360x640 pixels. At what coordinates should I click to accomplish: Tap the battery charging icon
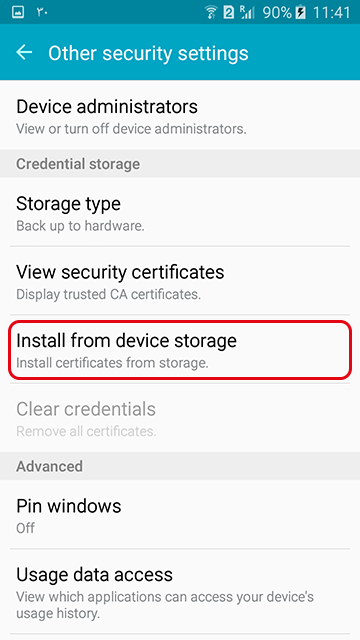pyautogui.click(x=301, y=13)
